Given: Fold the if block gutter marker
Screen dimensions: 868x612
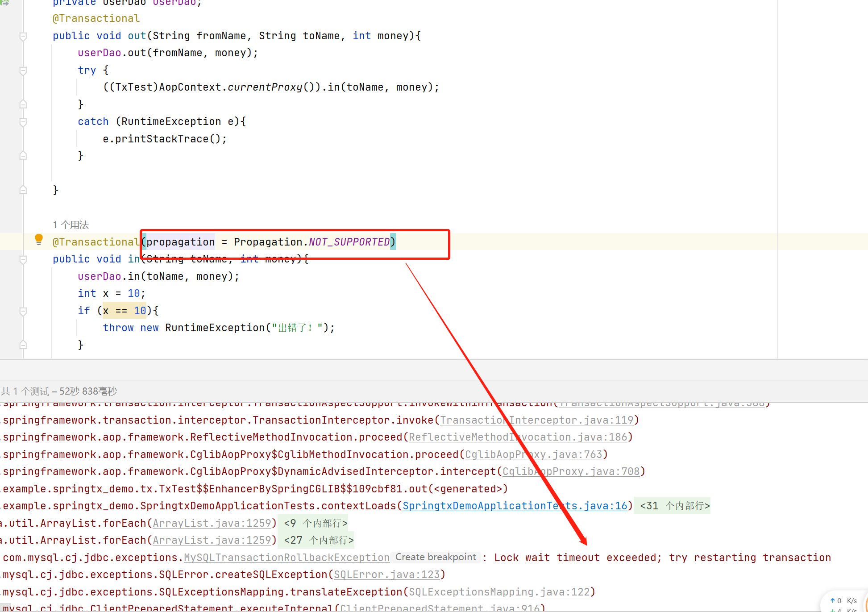Looking at the screenshot, I should point(23,311).
